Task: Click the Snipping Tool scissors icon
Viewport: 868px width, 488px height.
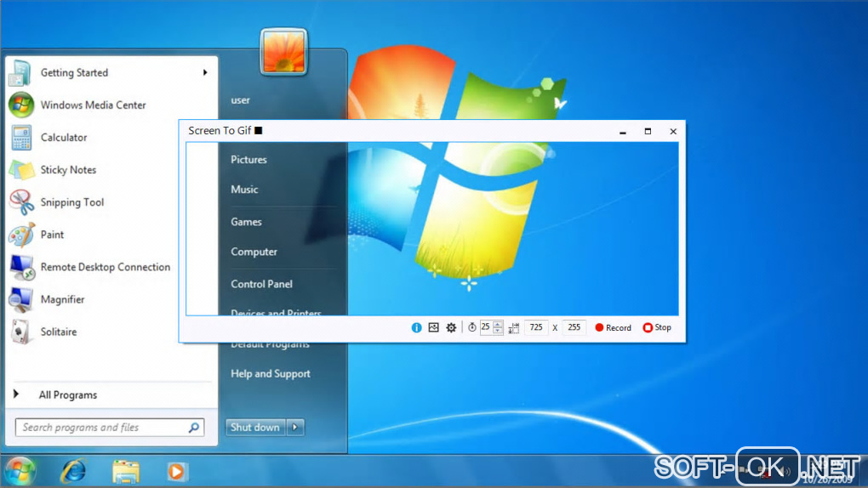Action: coord(21,202)
